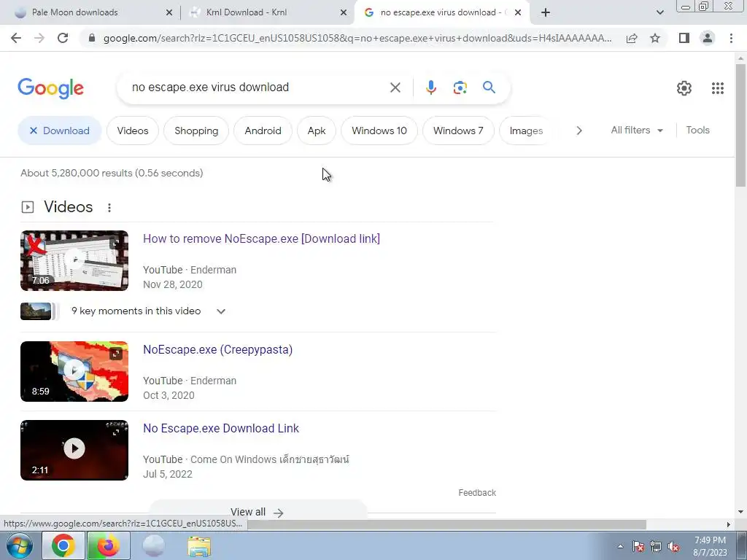This screenshot has width=747, height=560.
Task: Click the Feedback link
Action: 477,493
